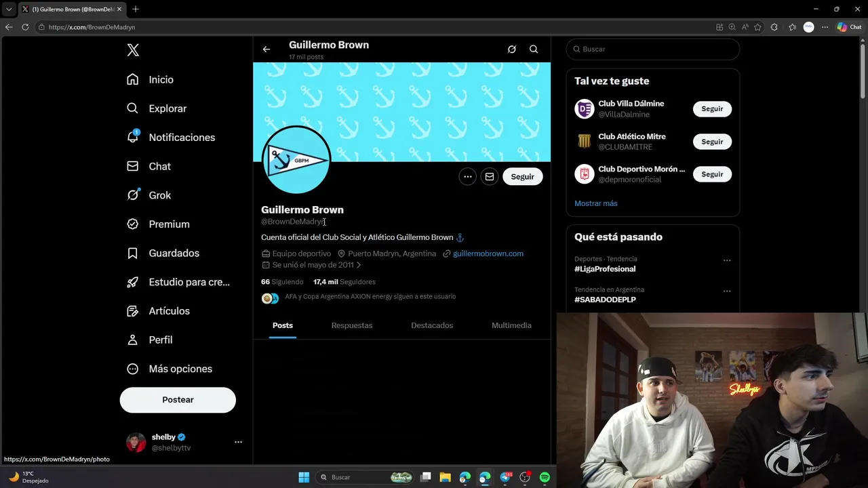The height and width of the screenshot is (488, 868).
Task: Close the Guillermo Brown browser tab
Action: tap(119, 9)
